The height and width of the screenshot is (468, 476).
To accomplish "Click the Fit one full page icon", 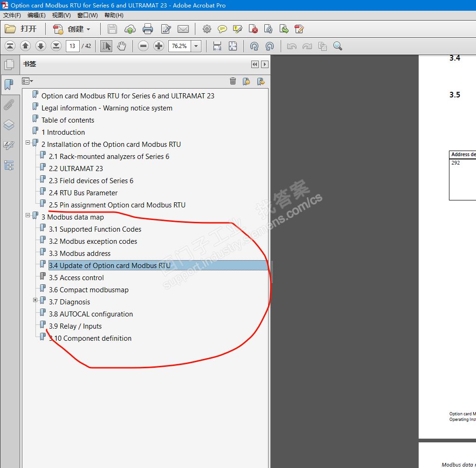I will tap(233, 46).
